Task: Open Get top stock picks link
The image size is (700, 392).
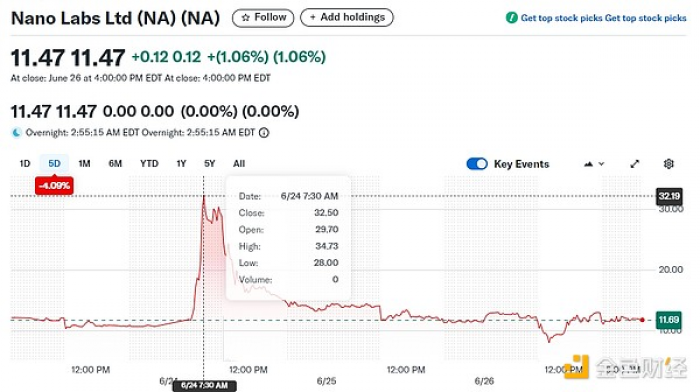Action: [603, 18]
